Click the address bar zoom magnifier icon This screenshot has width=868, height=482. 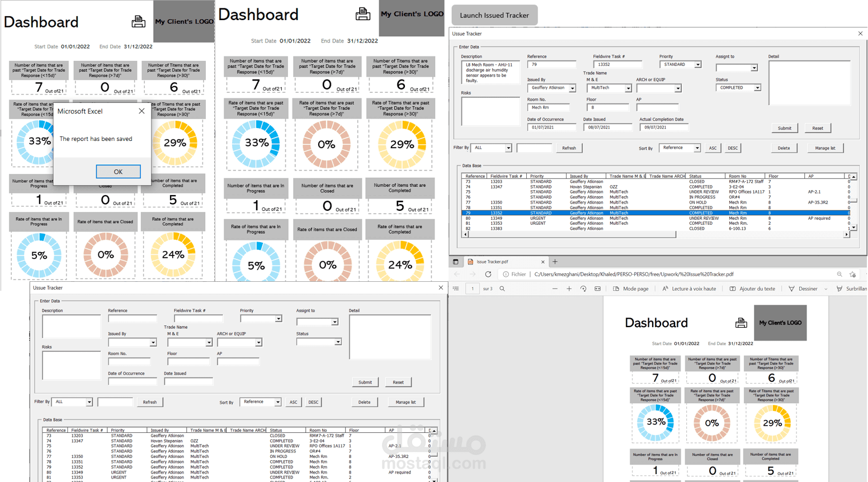[839, 275]
